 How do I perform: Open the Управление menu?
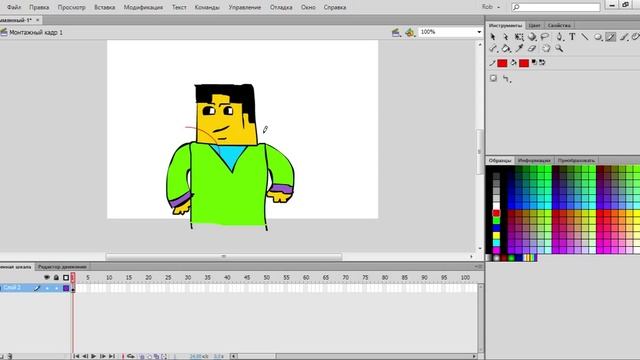pyautogui.click(x=244, y=7)
